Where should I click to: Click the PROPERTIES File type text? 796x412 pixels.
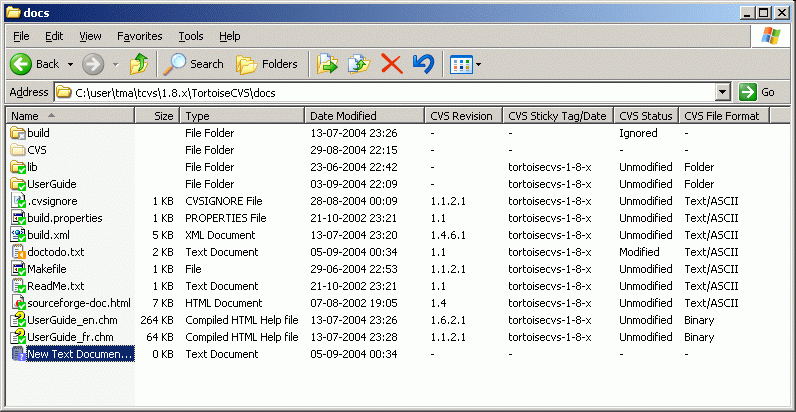[226, 218]
